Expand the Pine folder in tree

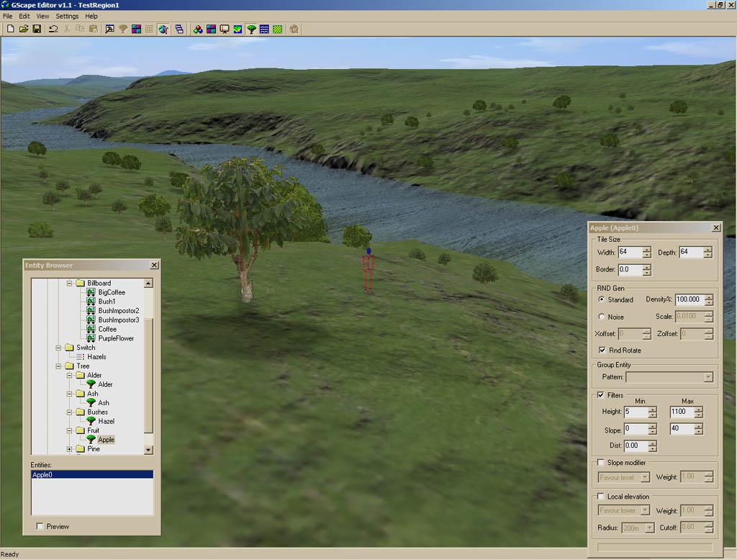coord(71,449)
